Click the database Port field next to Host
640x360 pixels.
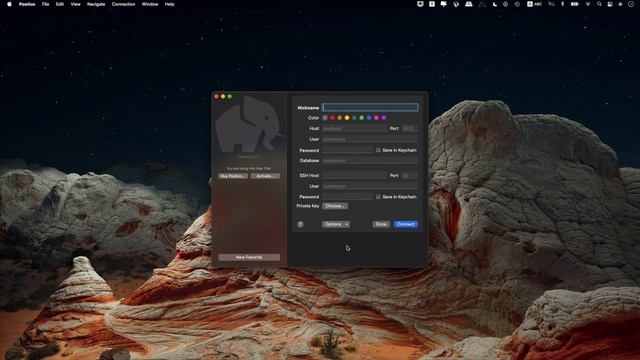pos(409,129)
